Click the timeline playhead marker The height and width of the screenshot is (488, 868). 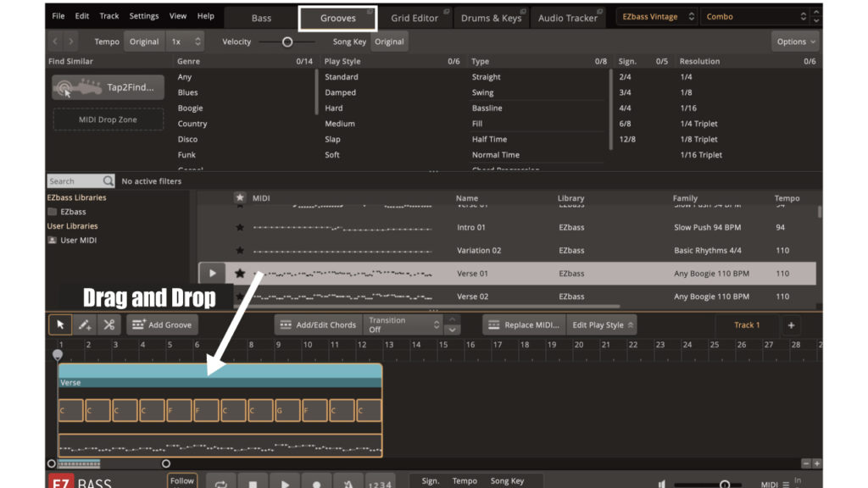58,355
